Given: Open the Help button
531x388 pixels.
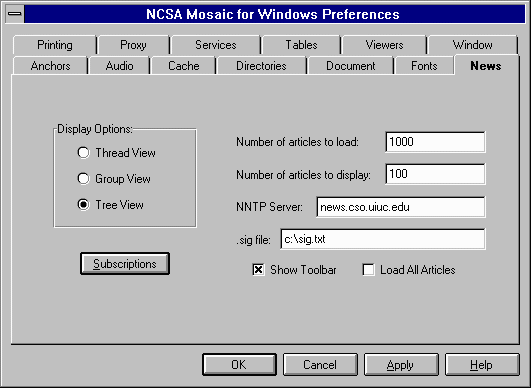Looking at the screenshot, I should (x=482, y=365).
